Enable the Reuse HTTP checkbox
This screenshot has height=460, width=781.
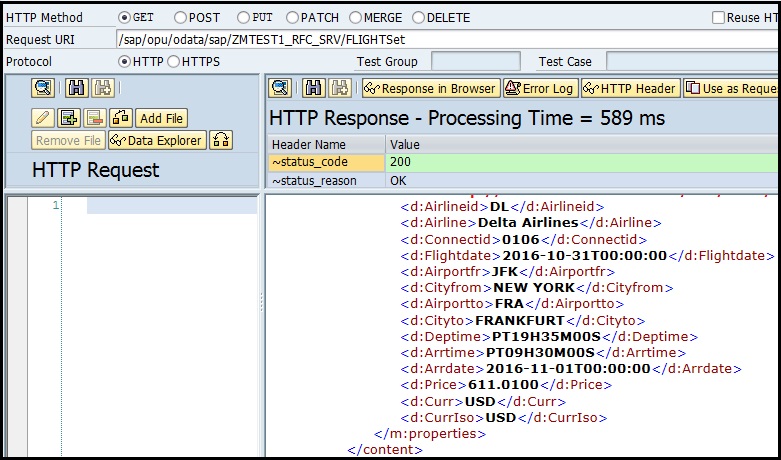pyautogui.click(x=718, y=18)
